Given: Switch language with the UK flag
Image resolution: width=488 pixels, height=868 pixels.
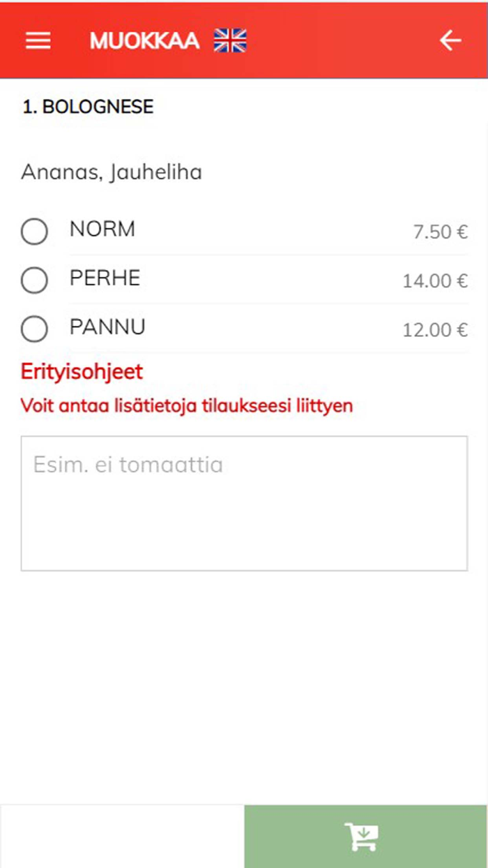Looking at the screenshot, I should (230, 41).
